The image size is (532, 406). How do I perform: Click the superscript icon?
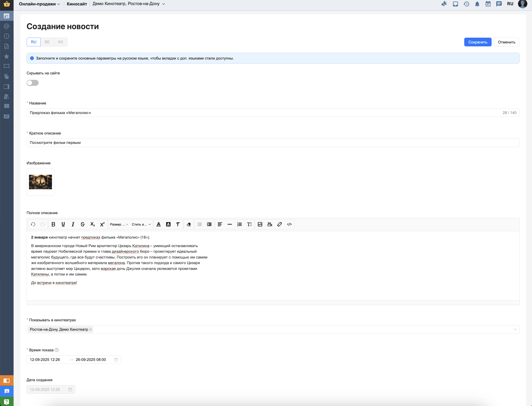[x=102, y=224]
